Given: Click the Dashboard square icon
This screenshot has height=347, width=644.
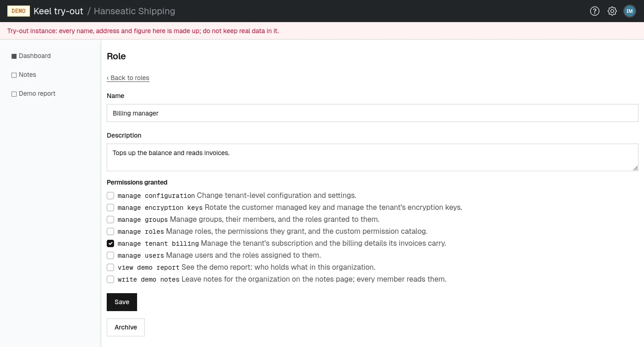Looking at the screenshot, I should (x=14, y=56).
